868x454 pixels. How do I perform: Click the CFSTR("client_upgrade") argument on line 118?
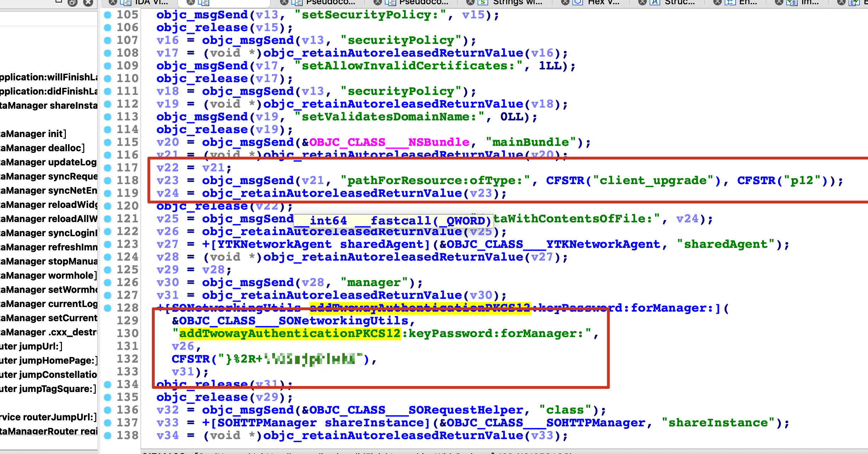pos(633,181)
